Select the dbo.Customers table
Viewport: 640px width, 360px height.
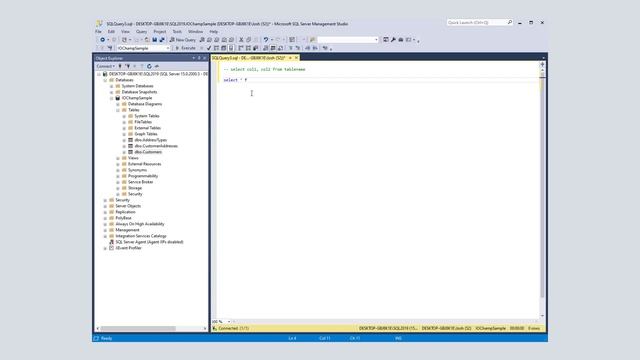(x=148, y=152)
